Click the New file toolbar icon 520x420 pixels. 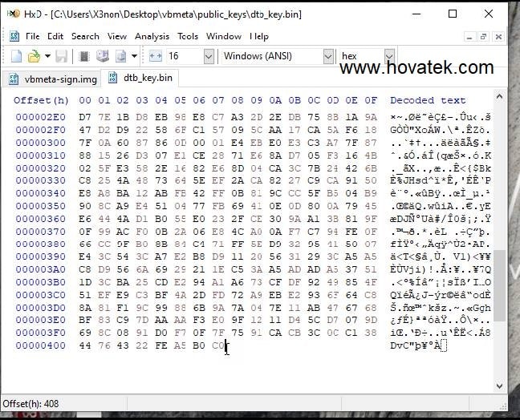pos(16,56)
